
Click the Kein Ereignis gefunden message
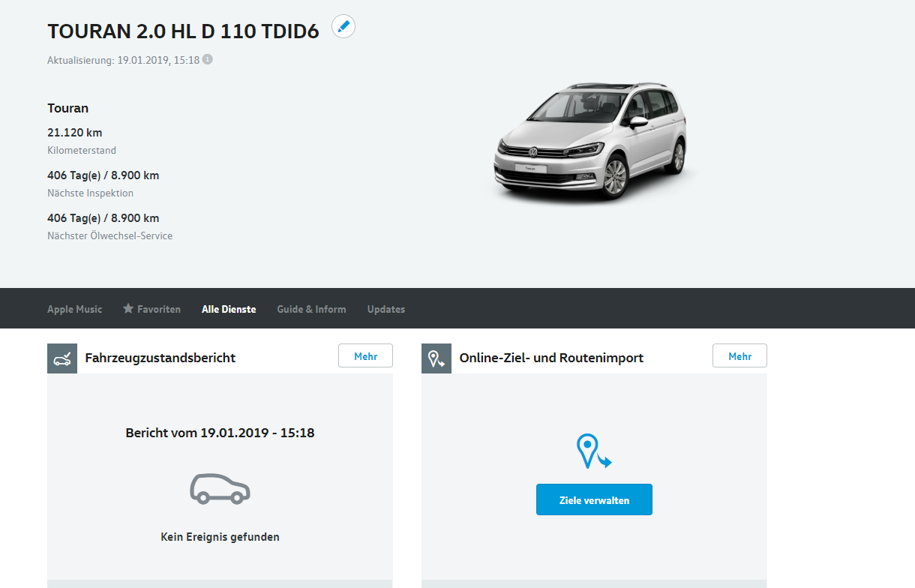220,537
